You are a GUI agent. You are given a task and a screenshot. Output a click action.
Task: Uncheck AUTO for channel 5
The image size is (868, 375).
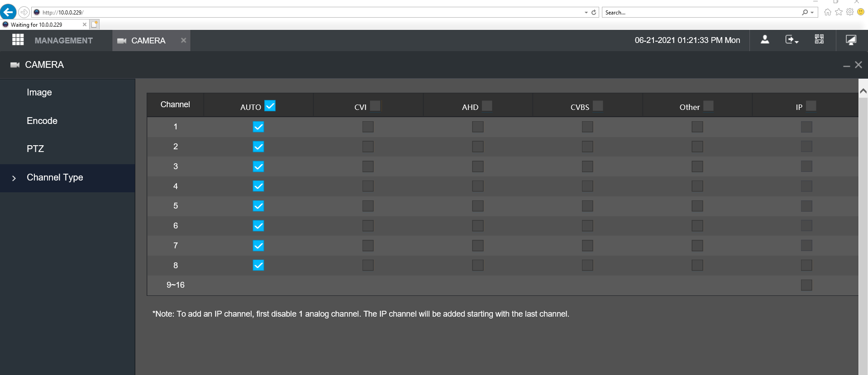tap(258, 206)
